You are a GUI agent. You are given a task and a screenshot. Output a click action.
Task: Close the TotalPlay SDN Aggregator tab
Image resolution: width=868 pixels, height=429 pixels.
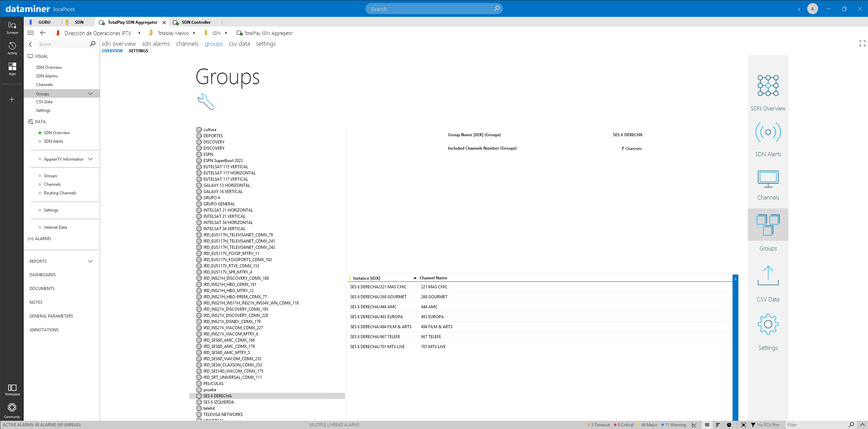pos(164,22)
